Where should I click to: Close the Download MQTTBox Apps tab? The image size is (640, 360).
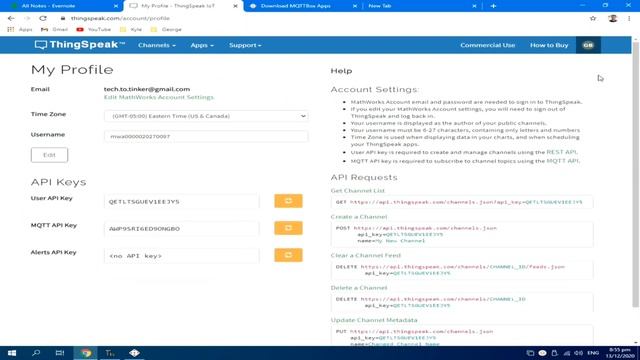355,6
